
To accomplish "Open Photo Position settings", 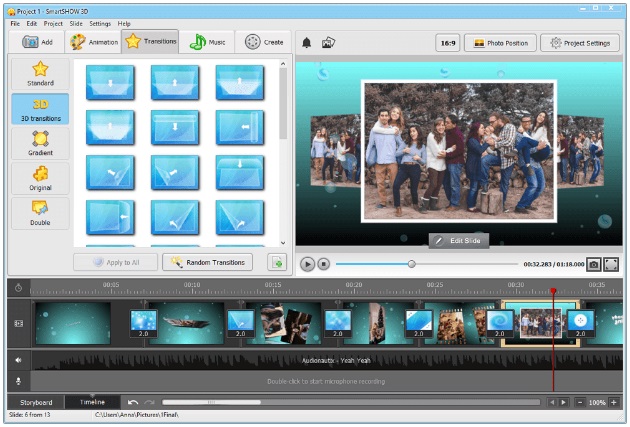I will (500, 43).
